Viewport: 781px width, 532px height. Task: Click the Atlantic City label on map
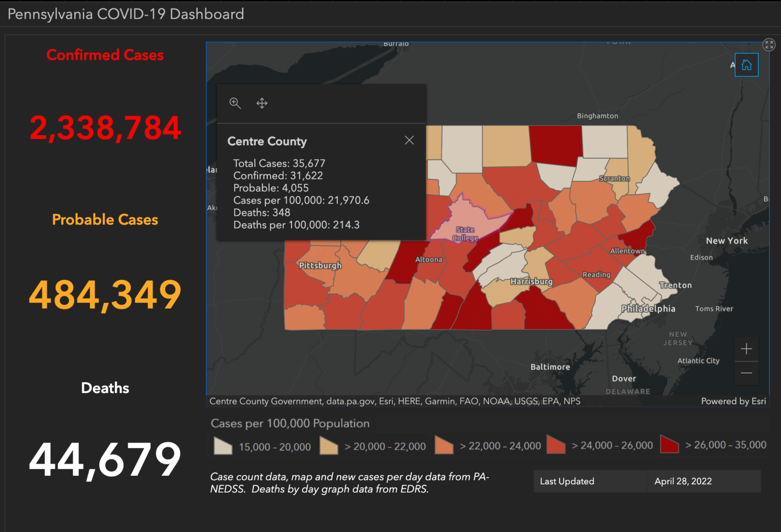pyautogui.click(x=698, y=361)
